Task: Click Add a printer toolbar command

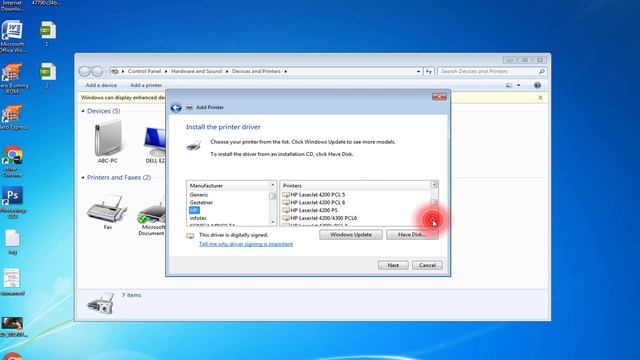Action: coord(146,85)
